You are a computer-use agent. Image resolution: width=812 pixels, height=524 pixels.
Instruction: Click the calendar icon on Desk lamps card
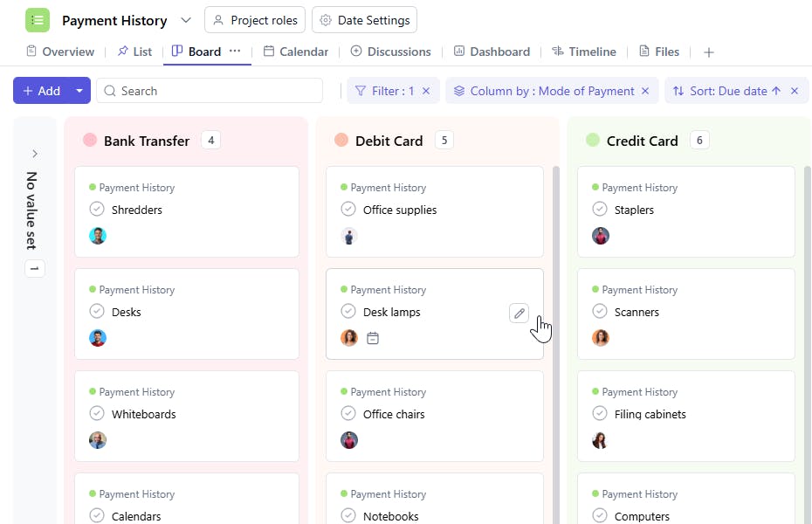[x=373, y=338]
